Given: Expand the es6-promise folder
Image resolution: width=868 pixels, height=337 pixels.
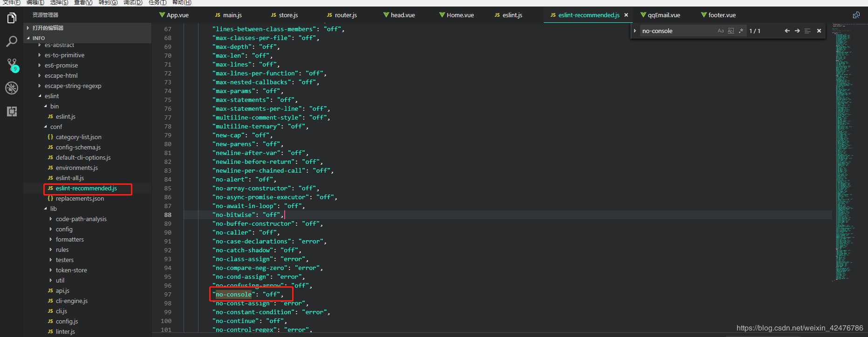Looking at the screenshot, I should 61,65.
